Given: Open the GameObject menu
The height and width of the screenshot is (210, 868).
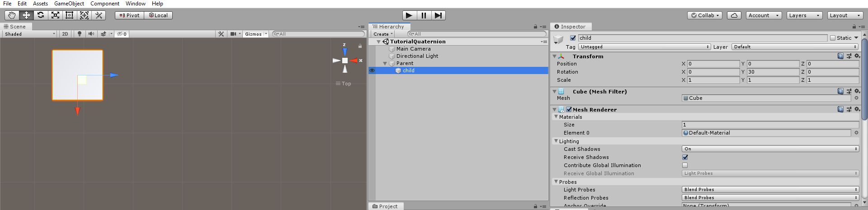Looking at the screenshot, I should 69,4.
